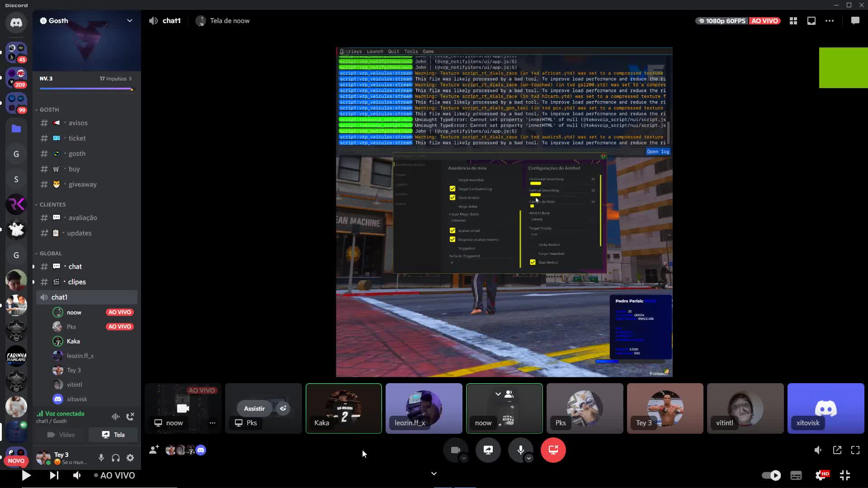The width and height of the screenshot is (868, 488).
Task: Collapse the CLIENTES channel category
Action: [x=52, y=205]
